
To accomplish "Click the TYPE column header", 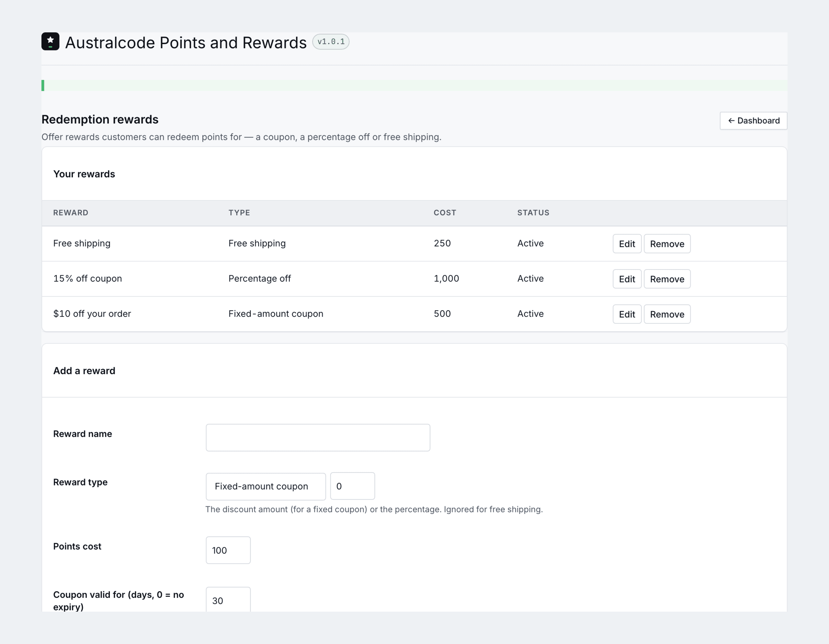I will pos(239,213).
